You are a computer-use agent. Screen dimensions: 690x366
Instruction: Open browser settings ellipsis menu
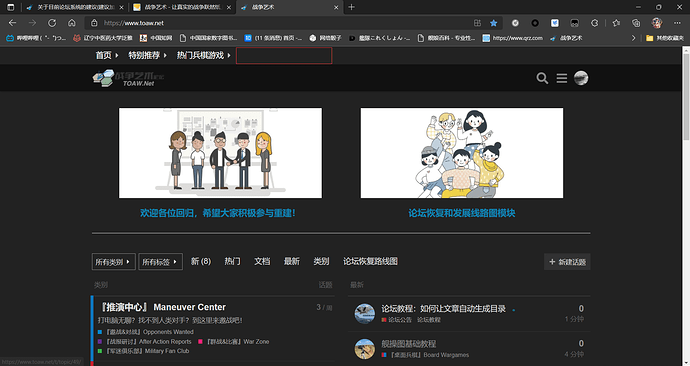pos(677,23)
